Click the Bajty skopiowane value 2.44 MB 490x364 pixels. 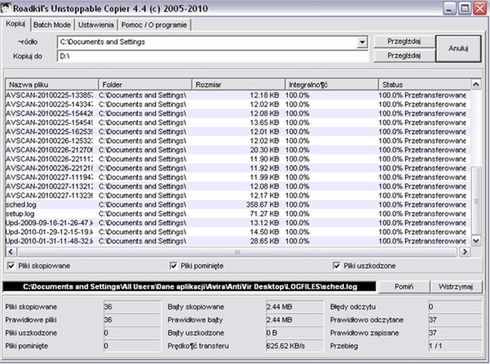coord(295,307)
